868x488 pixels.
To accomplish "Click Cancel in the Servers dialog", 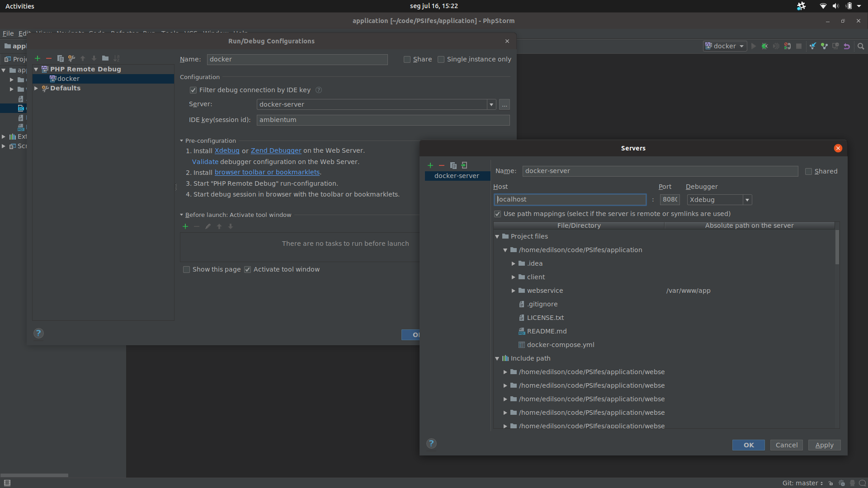I will click(x=787, y=445).
